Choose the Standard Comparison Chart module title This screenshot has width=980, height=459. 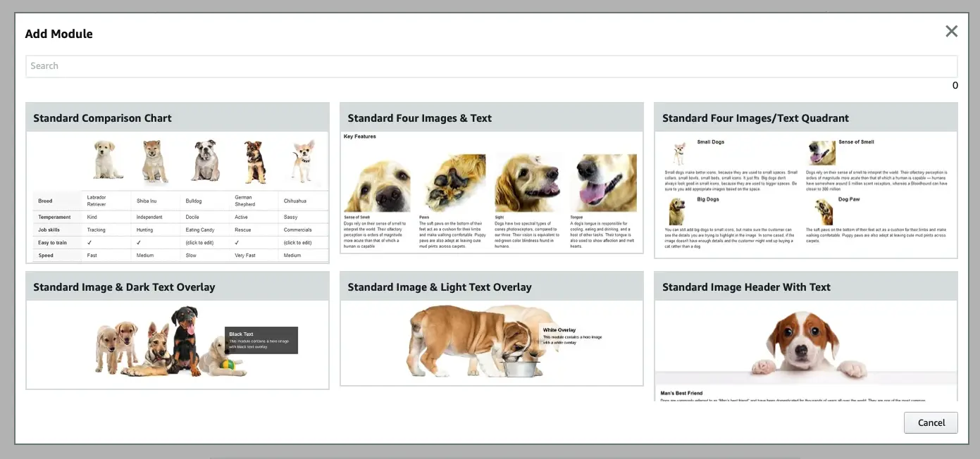tap(102, 118)
